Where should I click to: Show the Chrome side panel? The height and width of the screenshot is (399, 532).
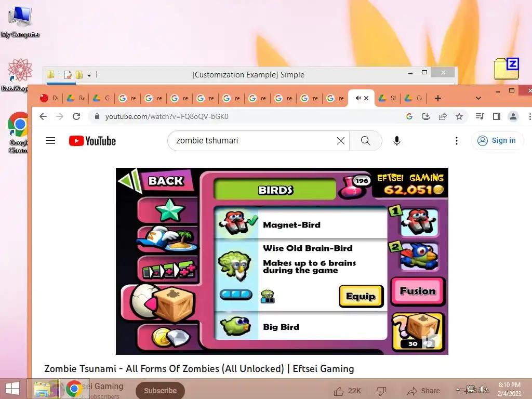[x=496, y=116]
